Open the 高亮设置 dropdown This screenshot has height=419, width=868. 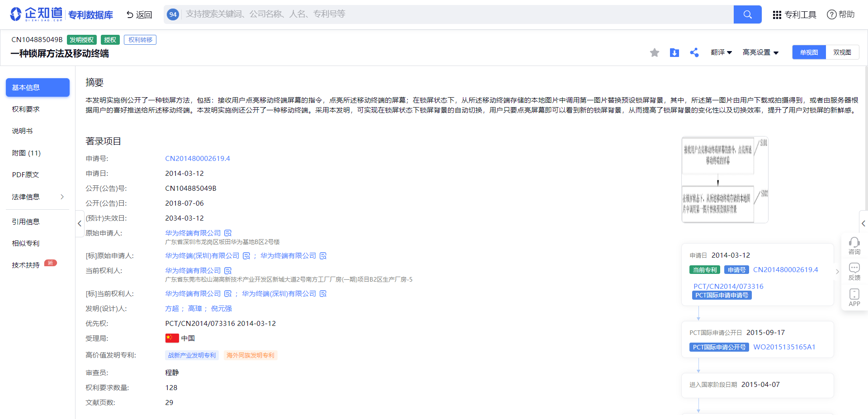click(760, 52)
